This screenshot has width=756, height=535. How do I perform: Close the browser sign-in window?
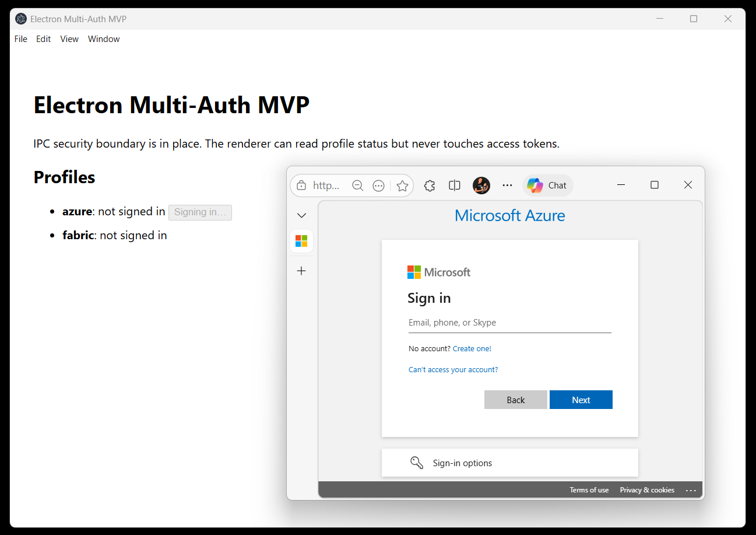688,185
